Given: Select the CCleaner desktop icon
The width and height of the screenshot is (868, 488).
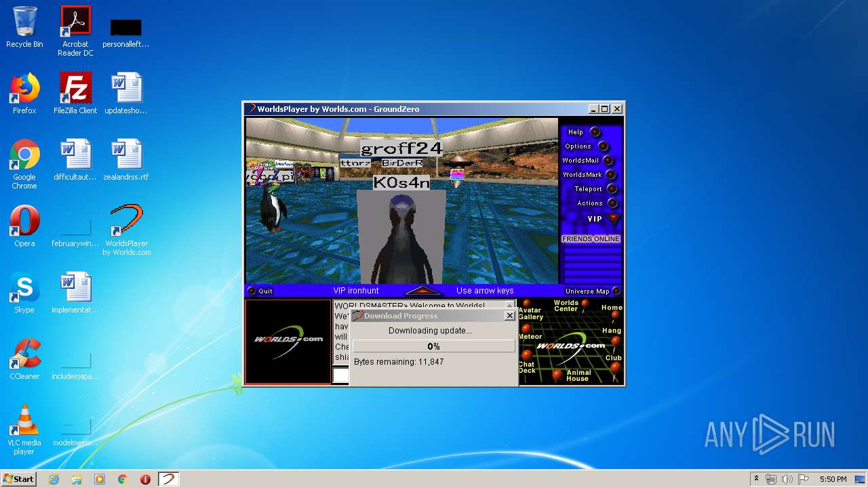Looking at the screenshot, I should click(24, 359).
